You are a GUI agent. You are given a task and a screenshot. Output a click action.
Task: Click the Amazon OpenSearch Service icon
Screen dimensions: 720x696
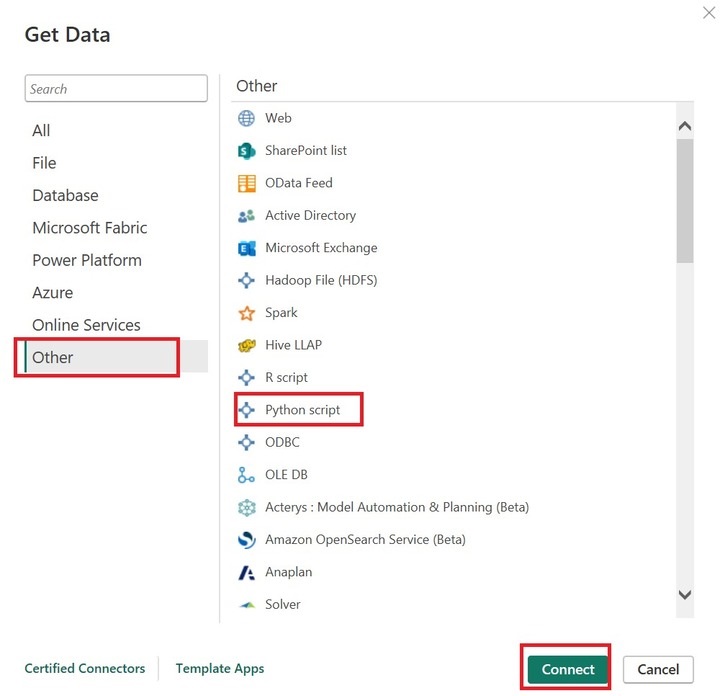click(247, 540)
